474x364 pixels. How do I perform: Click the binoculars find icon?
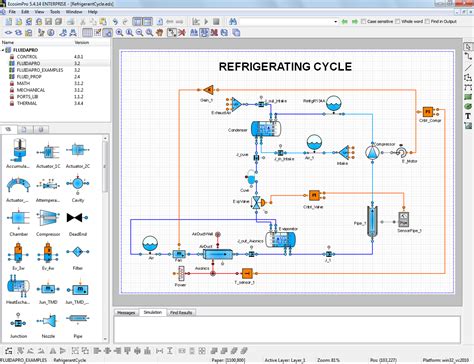click(x=233, y=22)
